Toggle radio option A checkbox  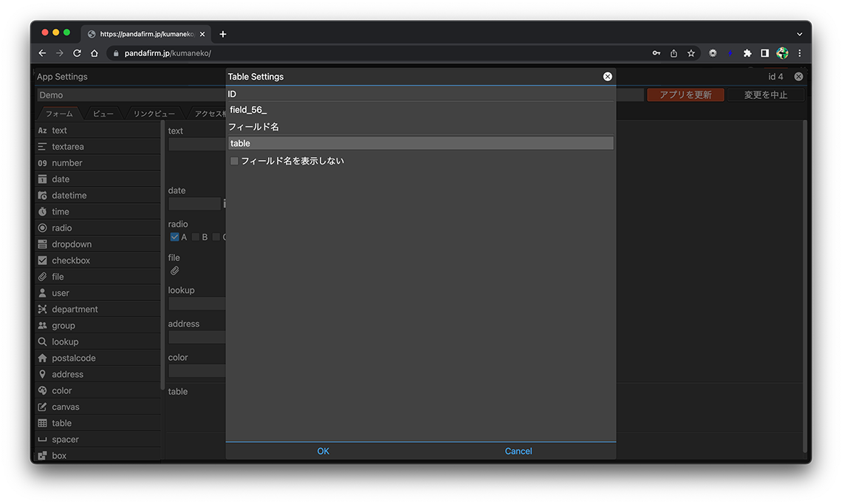pos(174,237)
